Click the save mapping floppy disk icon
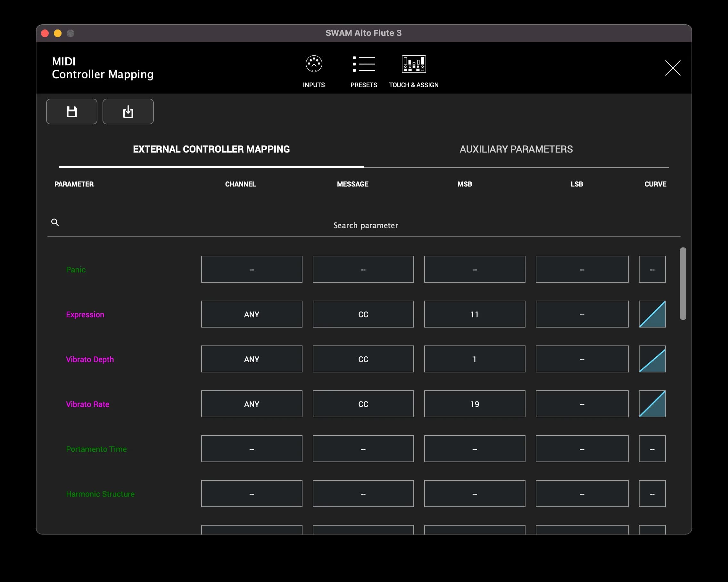Image resolution: width=728 pixels, height=582 pixels. click(71, 112)
